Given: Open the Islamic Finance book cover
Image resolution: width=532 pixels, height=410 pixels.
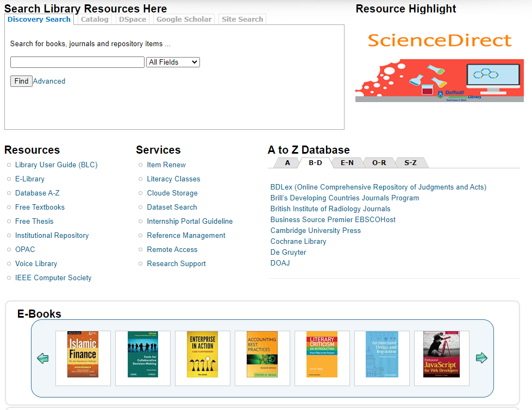Looking at the screenshot, I should 83,355.
